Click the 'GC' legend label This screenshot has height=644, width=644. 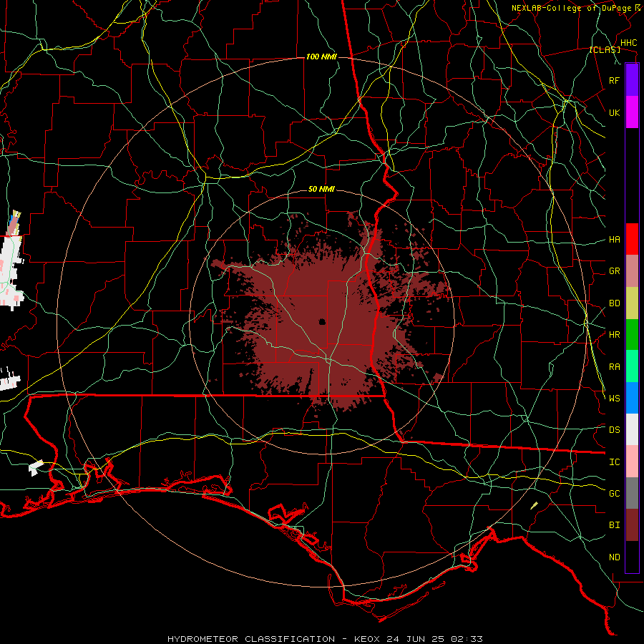(x=614, y=494)
